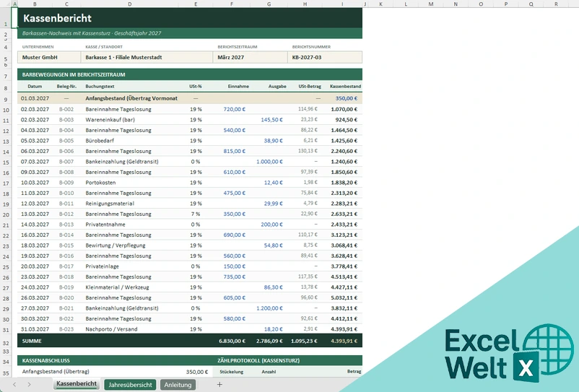Click Ausgabe 1.200,00 € of B-021
Screen dimensions: 579x392
pyautogui.click(x=269, y=308)
